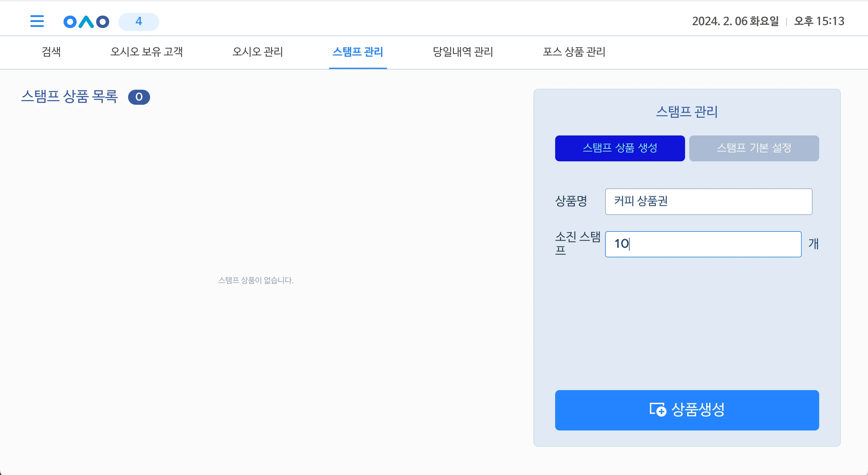Switch to 스탬프 기본 설정 mode
Viewport: 868px width, 475px height.
coord(754,148)
